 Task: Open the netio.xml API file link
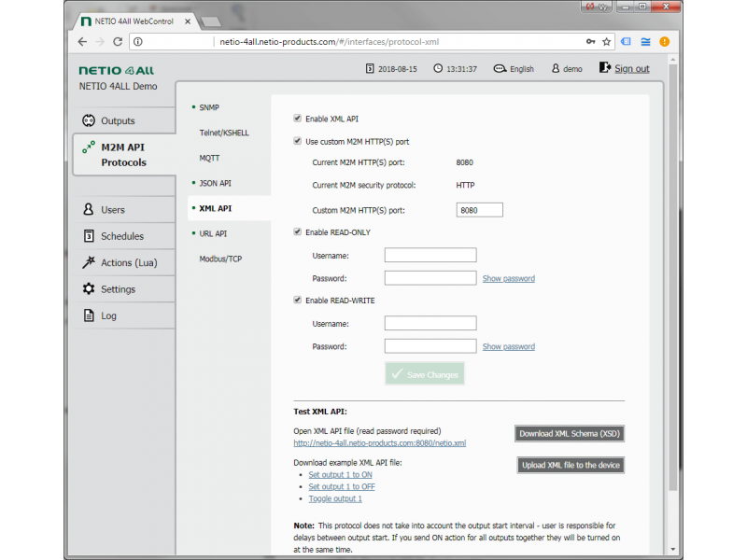pos(380,442)
